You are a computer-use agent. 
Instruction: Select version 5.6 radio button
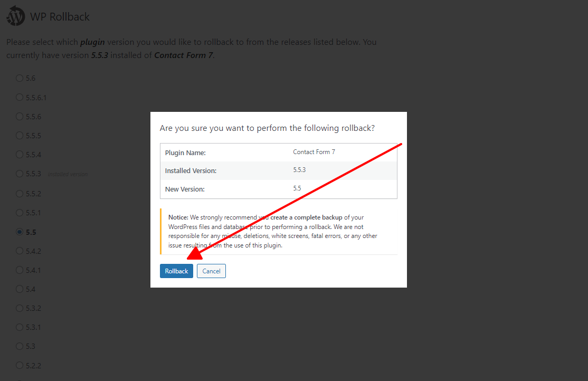point(20,78)
